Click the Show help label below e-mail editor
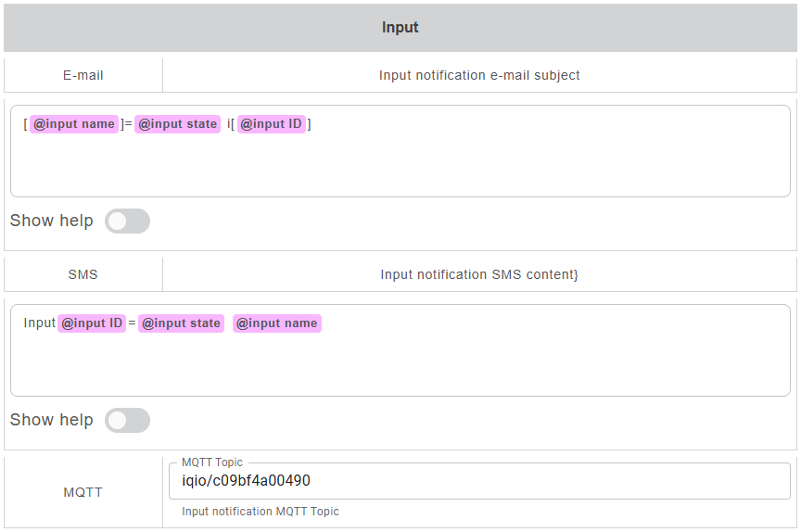This screenshot has width=801, height=532. pyautogui.click(x=52, y=221)
